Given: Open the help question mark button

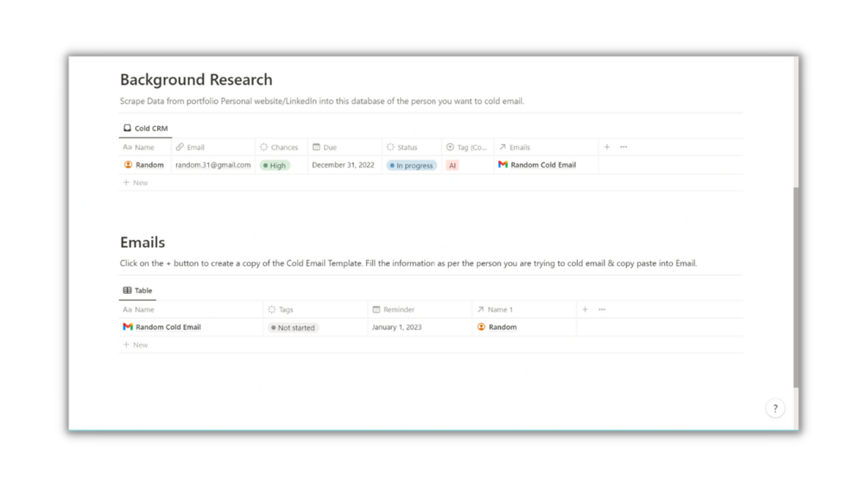Looking at the screenshot, I should point(775,409).
